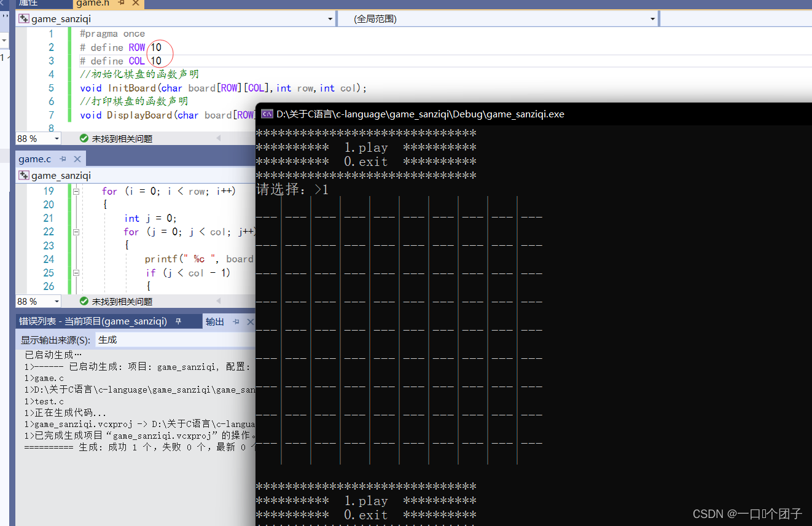
Task: Open 显示输出来源 source combo box showing 生成
Action: click(176, 340)
